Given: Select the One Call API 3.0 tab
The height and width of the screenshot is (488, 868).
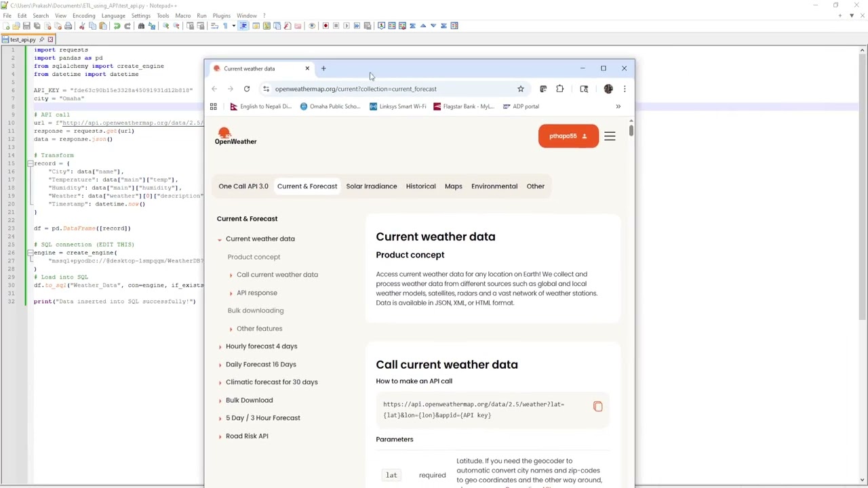Looking at the screenshot, I should point(243,186).
